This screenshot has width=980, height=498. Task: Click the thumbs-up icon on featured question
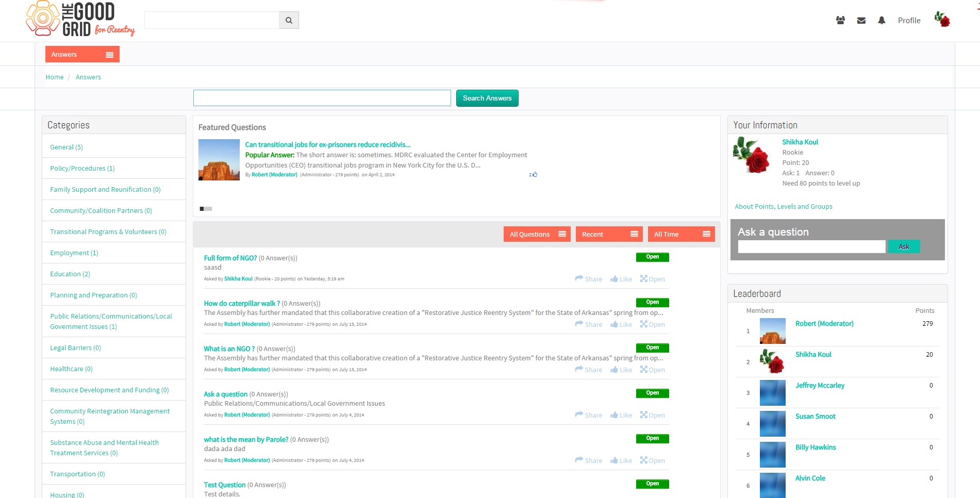[535, 174]
